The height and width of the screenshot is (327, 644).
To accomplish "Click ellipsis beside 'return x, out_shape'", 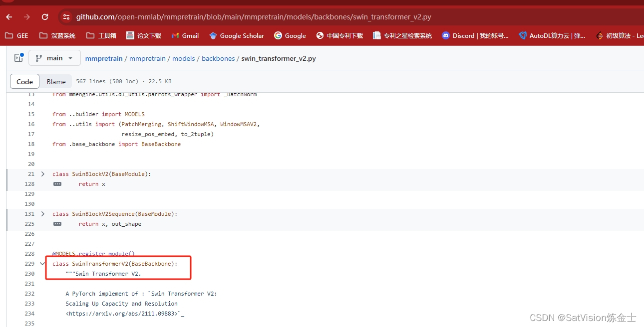I will [x=57, y=224].
